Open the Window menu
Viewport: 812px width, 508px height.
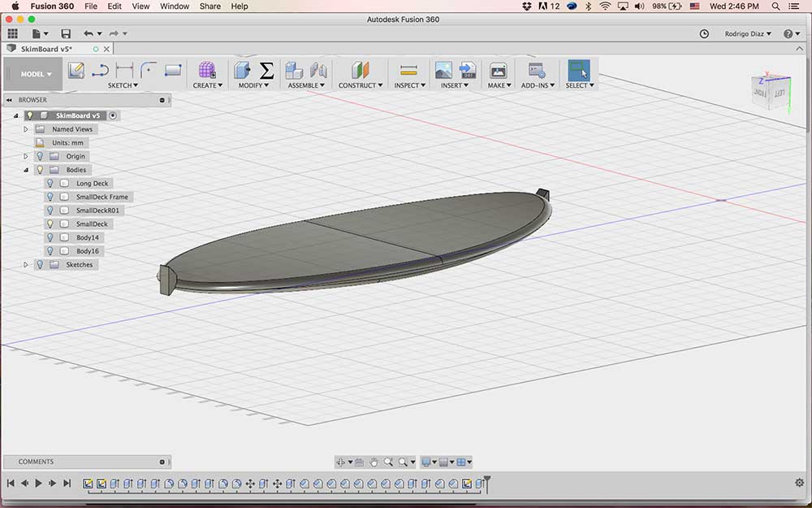click(x=175, y=7)
